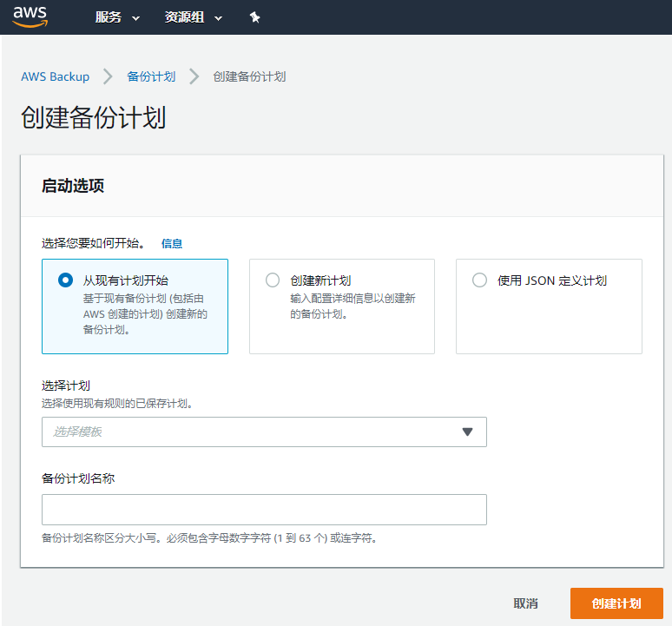
Task: Click the AWS logo home icon
Action: pyautogui.click(x=30, y=16)
